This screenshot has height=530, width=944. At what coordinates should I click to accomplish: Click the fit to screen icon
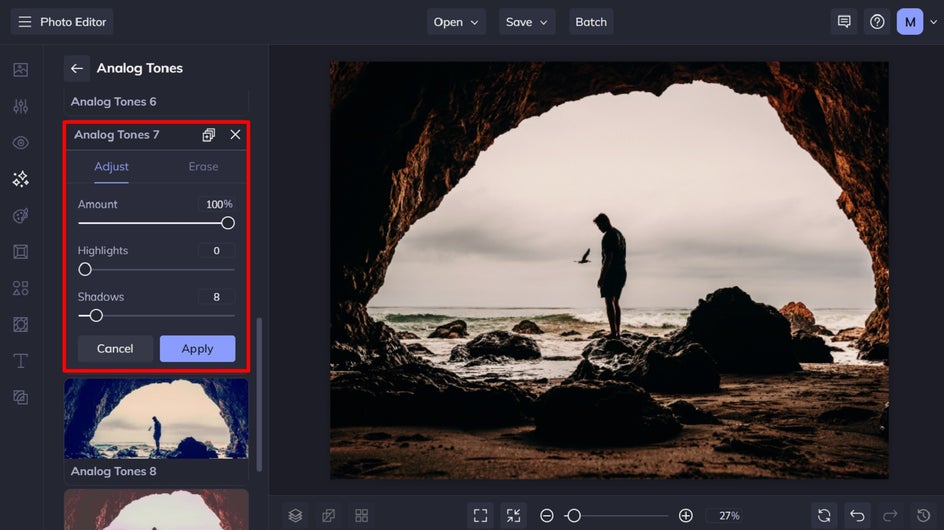pyautogui.click(x=480, y=516)
